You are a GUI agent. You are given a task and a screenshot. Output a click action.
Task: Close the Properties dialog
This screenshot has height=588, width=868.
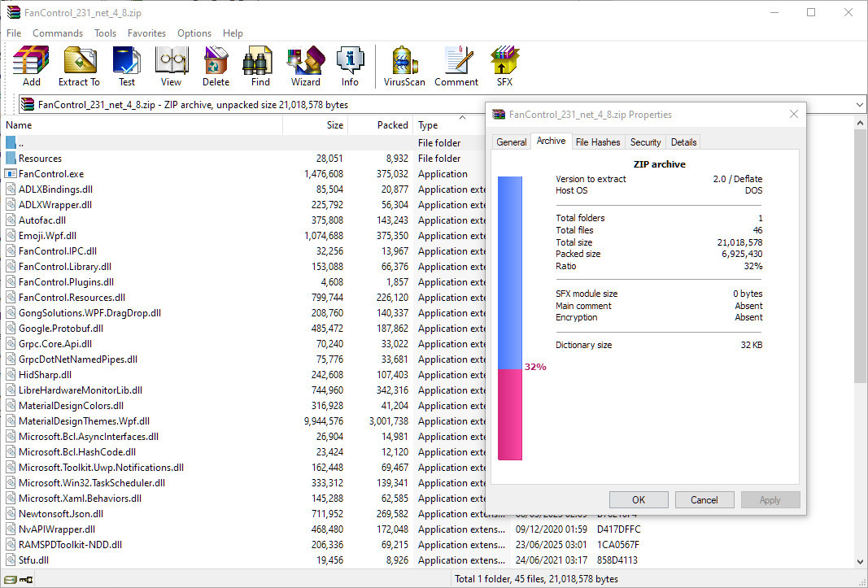pos(794,114)
